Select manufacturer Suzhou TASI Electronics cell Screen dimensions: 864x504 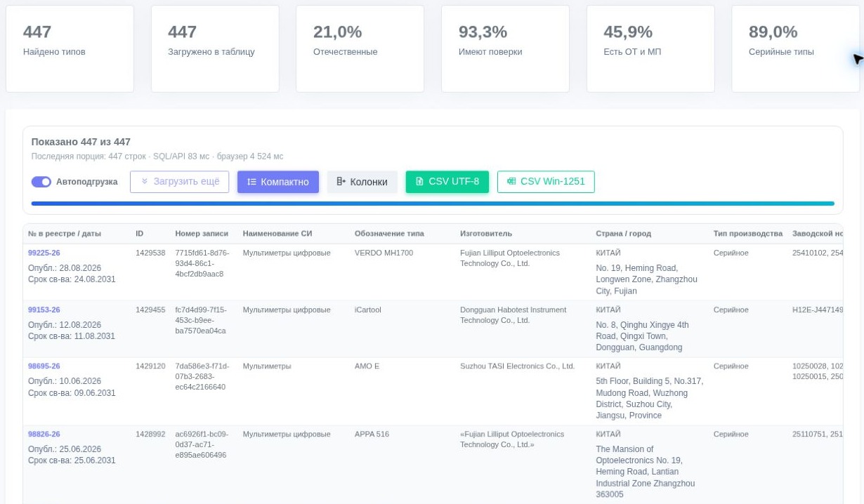(517, 366)
